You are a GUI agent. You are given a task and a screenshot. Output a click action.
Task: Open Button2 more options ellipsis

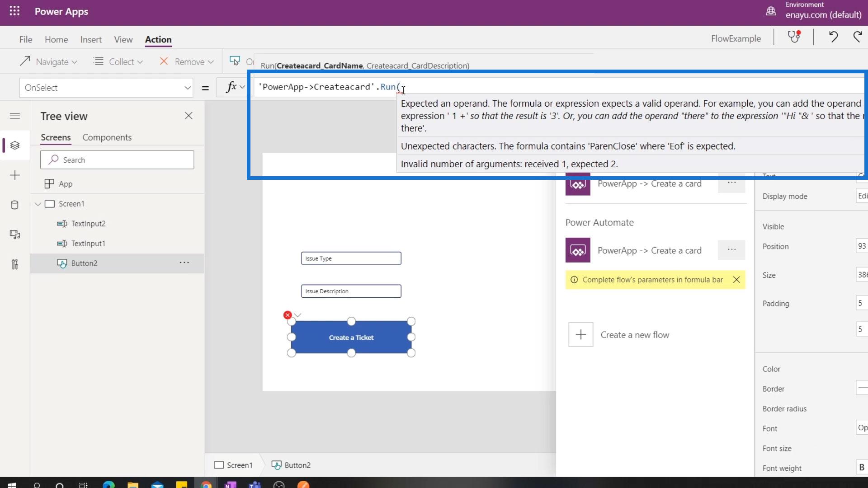tap(184, 263)
